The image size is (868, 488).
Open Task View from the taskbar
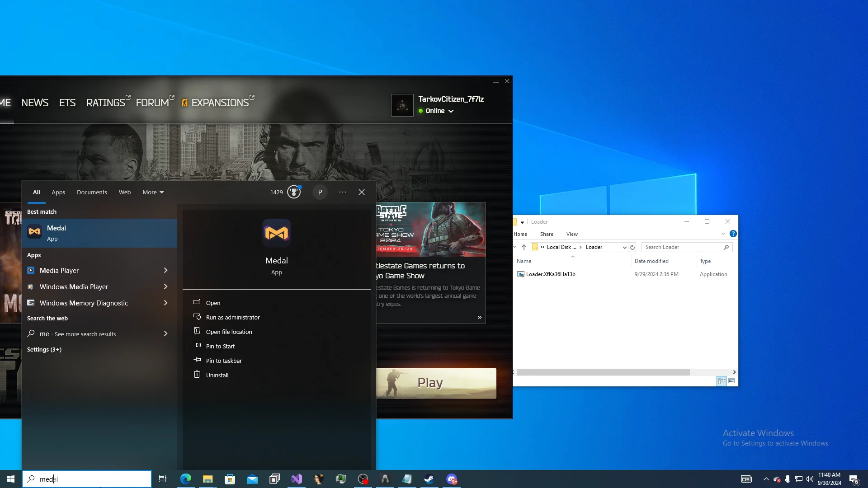[163, 479]
